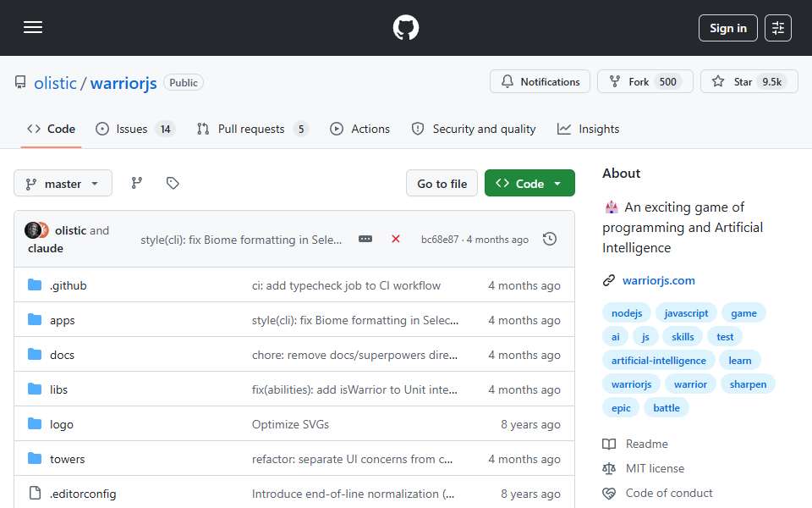
Task: Open the hamburger navigation menu
Action: coord(33,27)
